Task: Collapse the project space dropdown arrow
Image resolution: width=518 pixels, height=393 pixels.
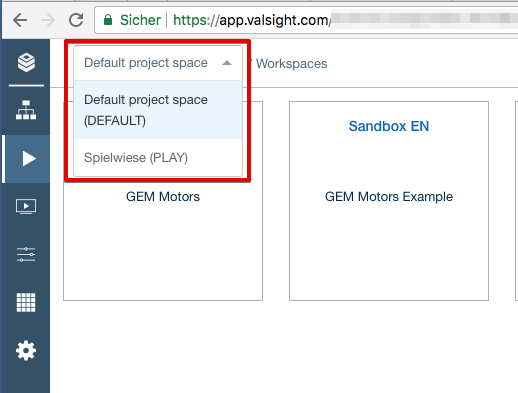Action: click(227, 63)
